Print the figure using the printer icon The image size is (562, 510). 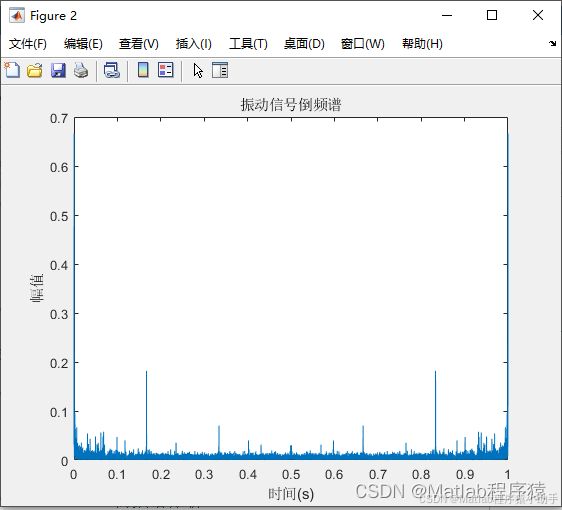(81, 70)
